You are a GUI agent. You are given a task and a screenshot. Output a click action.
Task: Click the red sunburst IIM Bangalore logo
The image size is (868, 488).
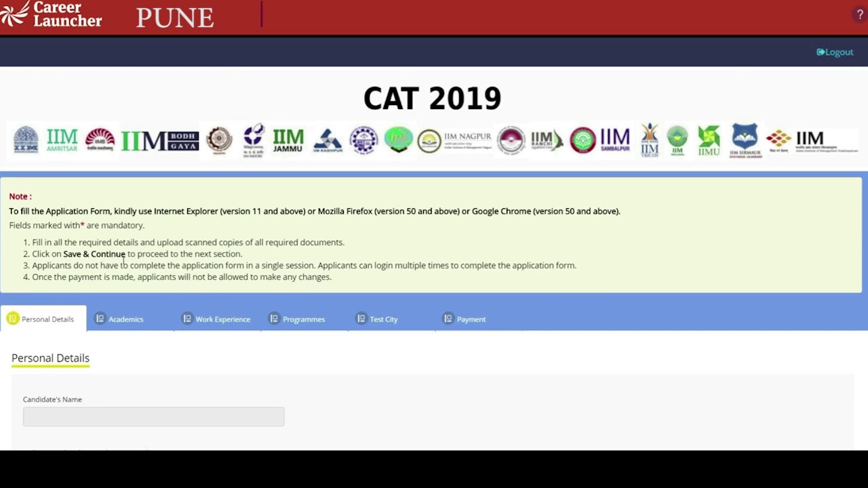click(x=100, y=140)
